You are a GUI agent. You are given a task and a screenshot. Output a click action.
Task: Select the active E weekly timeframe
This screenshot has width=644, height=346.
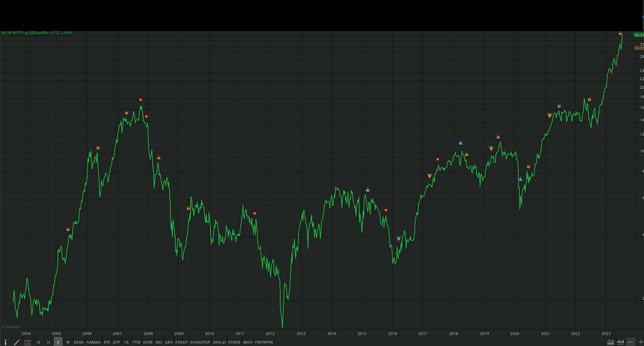(x=58, y=342)
